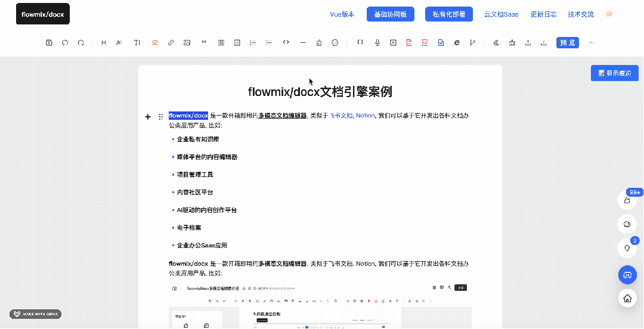
Task: Click the floating home icon
Action: [627, 299]
